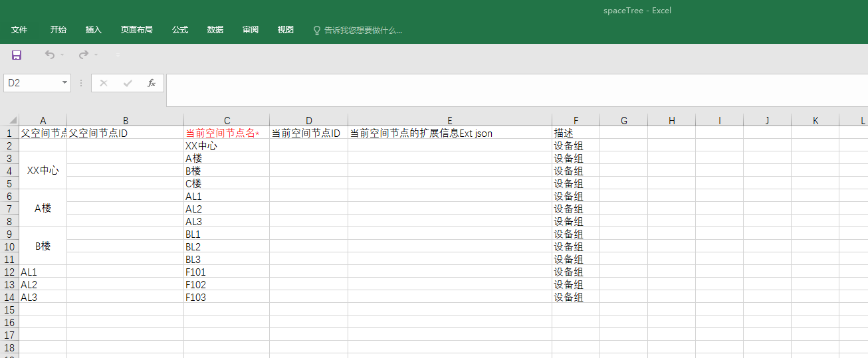868x358 pixels.
Task: Select the merged cell containing B楼
Action: click(43, 246)
